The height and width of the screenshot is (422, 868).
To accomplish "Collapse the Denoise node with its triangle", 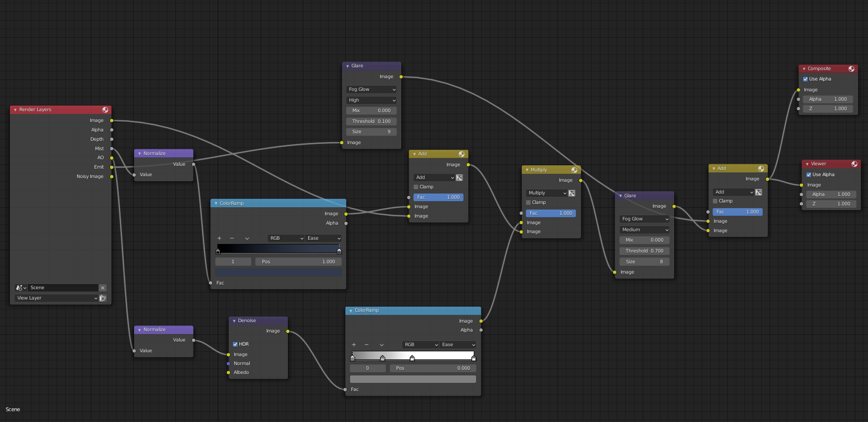I will click(234, 321).
